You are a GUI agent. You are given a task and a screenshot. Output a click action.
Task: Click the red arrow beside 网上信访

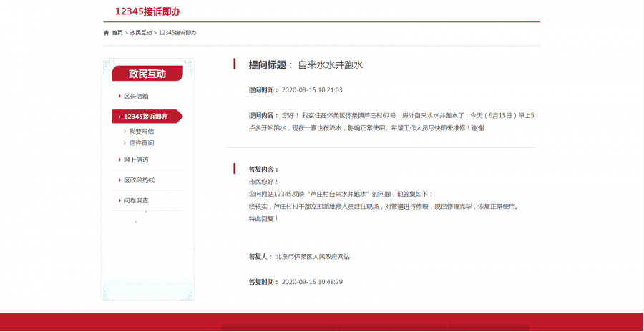pos(119,160)
